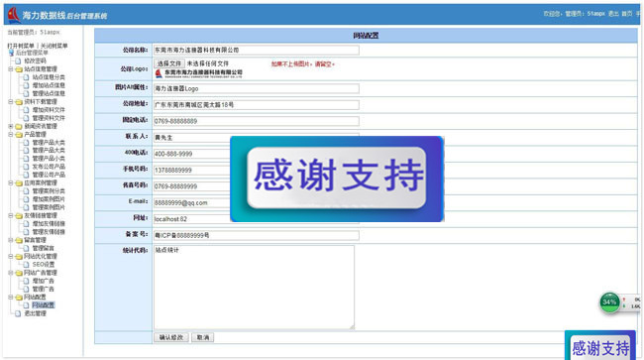Viewport: 644px width, 360px height.
Task: Click the folder icon for 产品管理
Action: (19, 135)
